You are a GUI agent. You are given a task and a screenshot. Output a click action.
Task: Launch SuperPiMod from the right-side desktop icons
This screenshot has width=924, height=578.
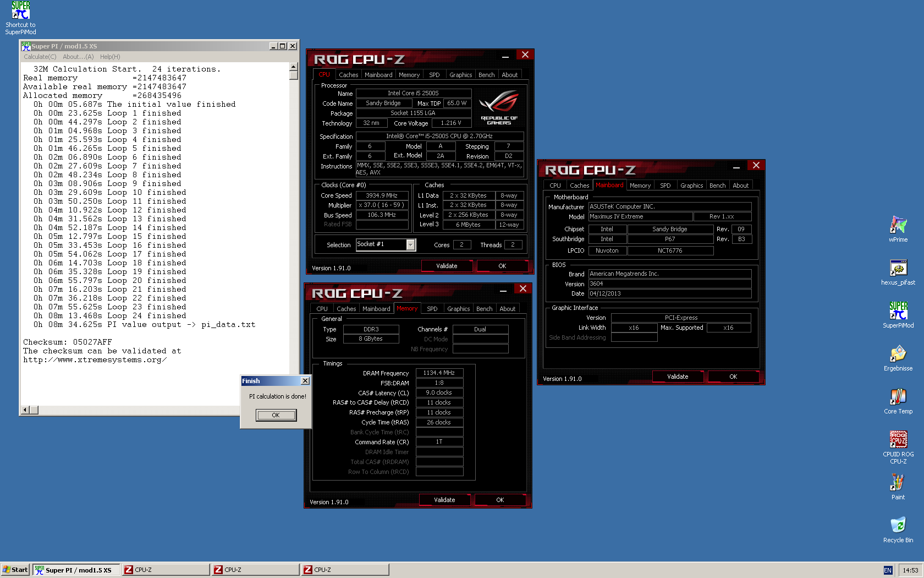(898, 315)
